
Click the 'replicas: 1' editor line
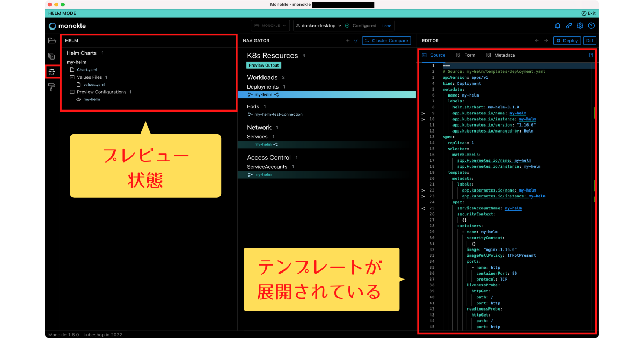(461, 143)
